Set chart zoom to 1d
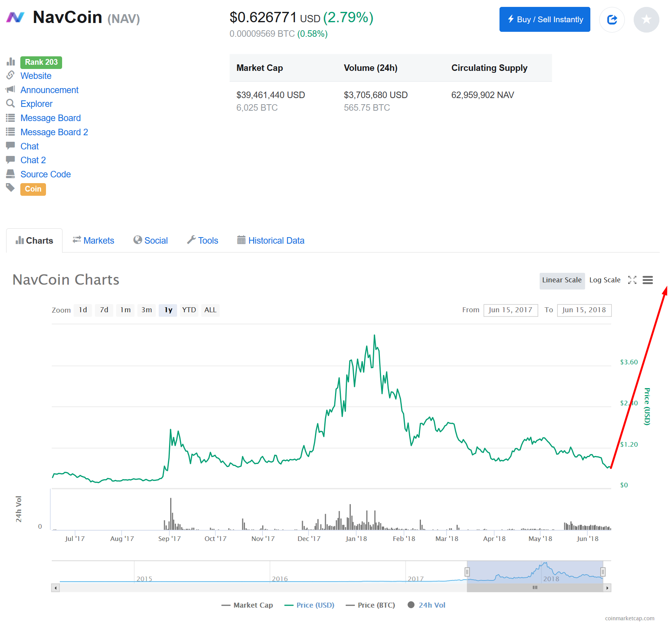Viewport: 672px width, 631px height. click(83, 310)
